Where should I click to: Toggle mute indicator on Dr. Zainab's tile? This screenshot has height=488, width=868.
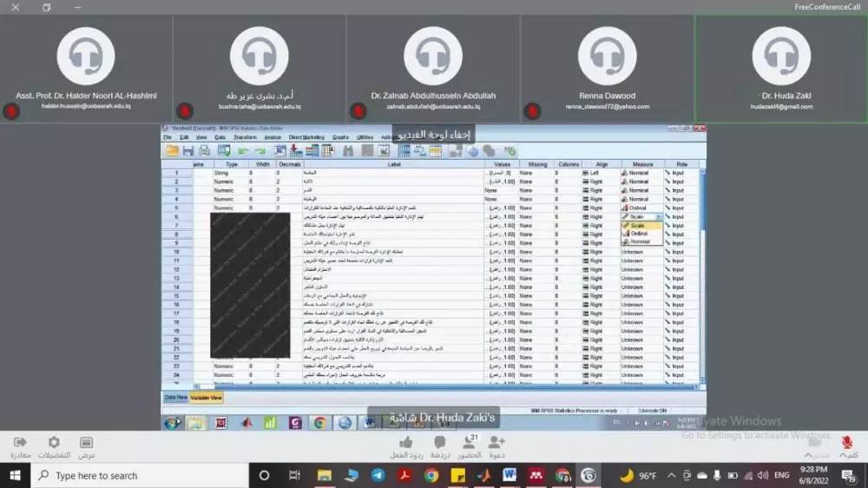point(358,111)
